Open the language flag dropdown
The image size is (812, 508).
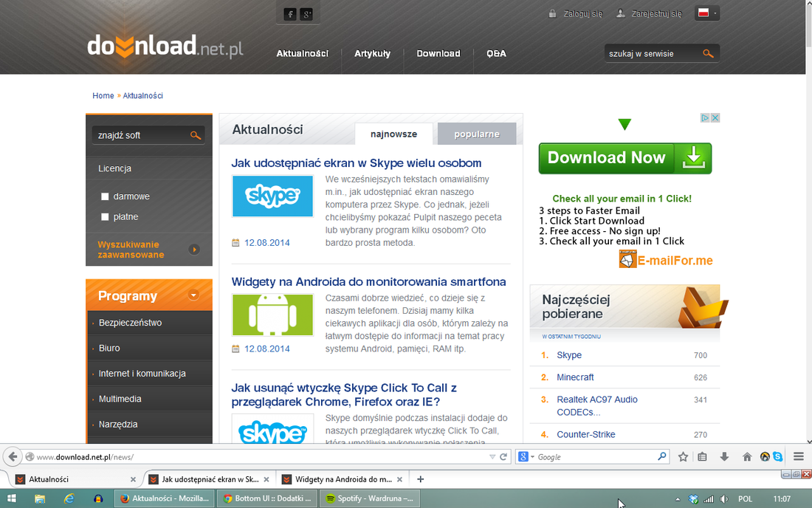[707, 13]
